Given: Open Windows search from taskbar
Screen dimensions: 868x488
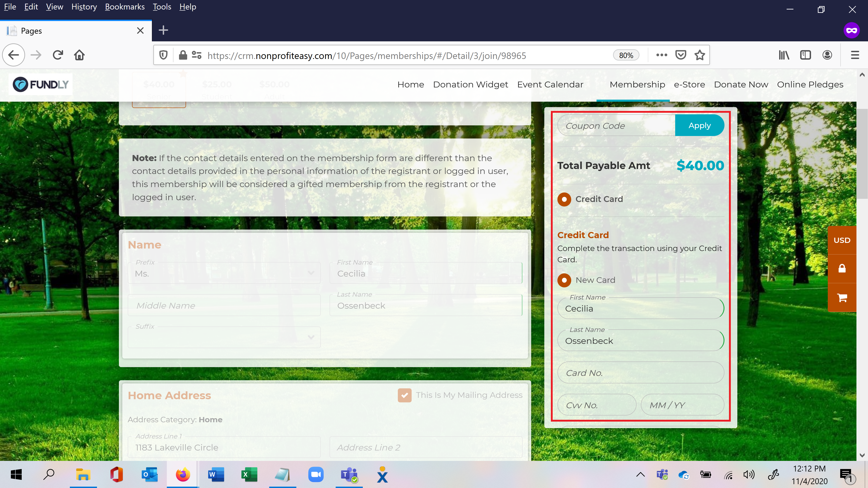Looking at the screenshot, I should point(49,474).
